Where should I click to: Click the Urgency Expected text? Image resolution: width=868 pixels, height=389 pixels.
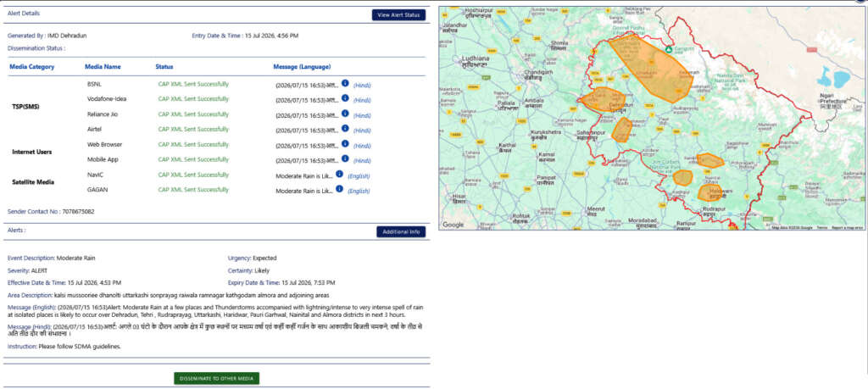pyautogui.click(x=253, y=258)
